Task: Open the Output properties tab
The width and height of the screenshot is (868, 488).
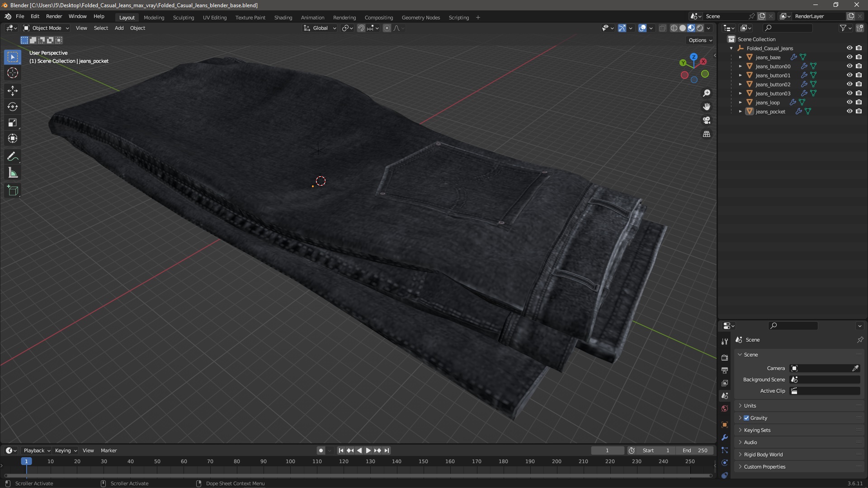Action: point(725,370)
